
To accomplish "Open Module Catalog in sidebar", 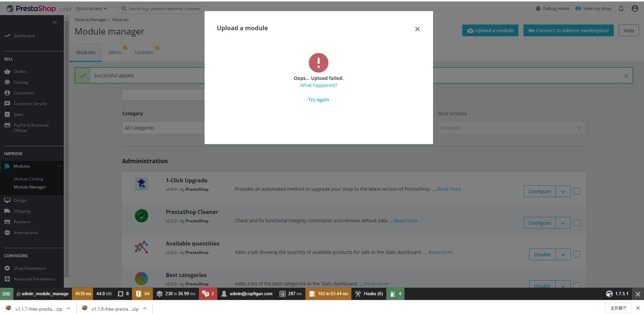I will point(29,179).
